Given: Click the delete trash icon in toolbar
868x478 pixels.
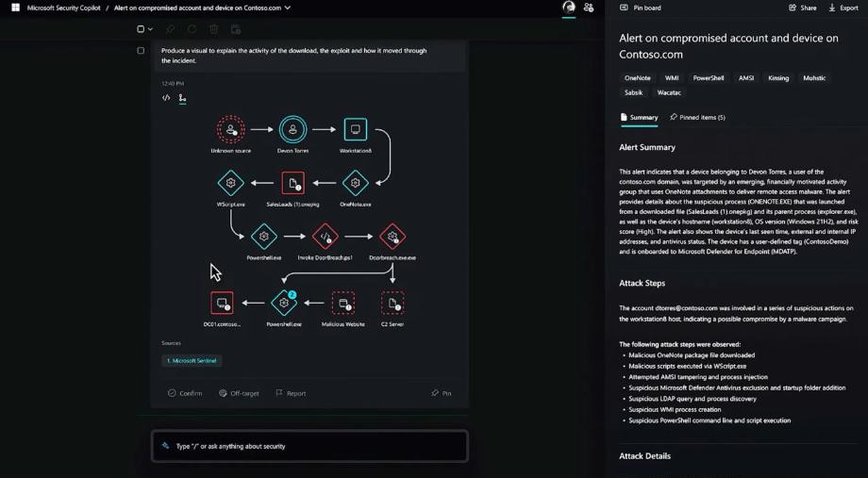Looking at the screenshot, I should coord(214,29).
